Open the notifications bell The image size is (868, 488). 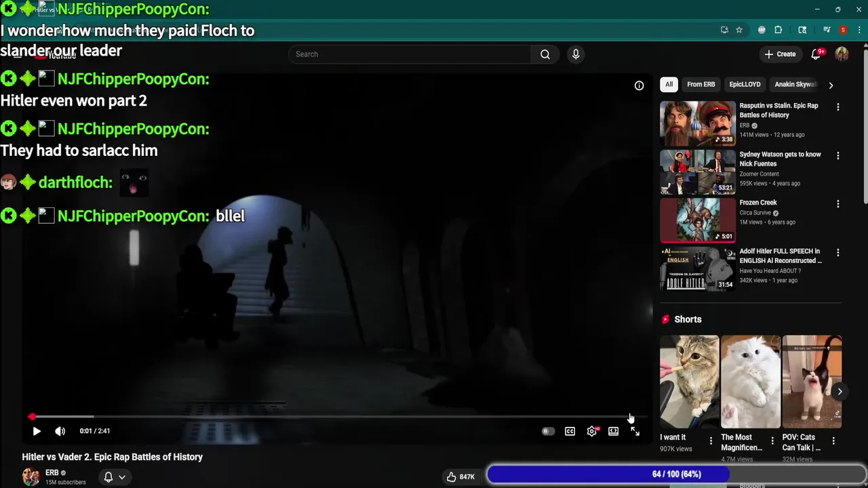click(x=816, y=54)
